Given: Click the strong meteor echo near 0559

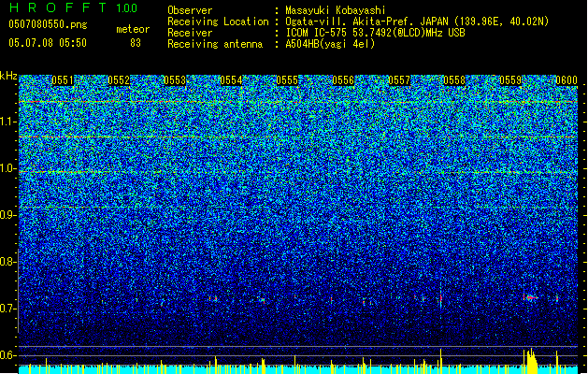Looking at the screenshot, I should (530, 298).
